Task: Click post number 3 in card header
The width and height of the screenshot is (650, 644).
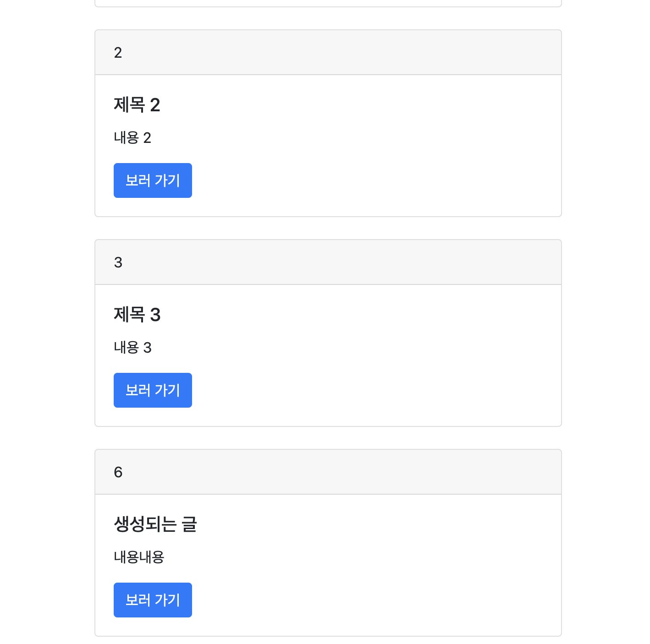Action: pyautogui.click(x=118, y=262)
